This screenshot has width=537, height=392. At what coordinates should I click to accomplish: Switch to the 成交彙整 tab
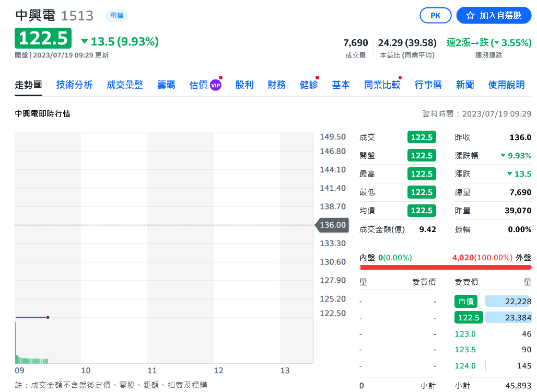(x=125, y=85)
